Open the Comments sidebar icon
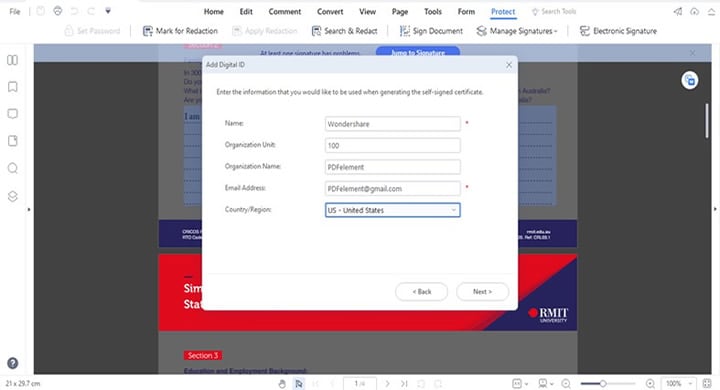The width and height of the screenshot is (720, 390). (x=12, y=113)
